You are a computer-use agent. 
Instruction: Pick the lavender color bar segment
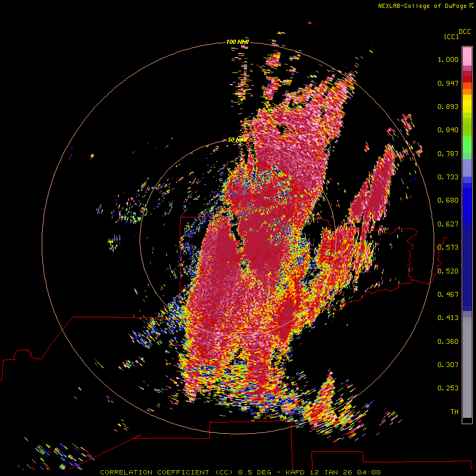[467, 168]
